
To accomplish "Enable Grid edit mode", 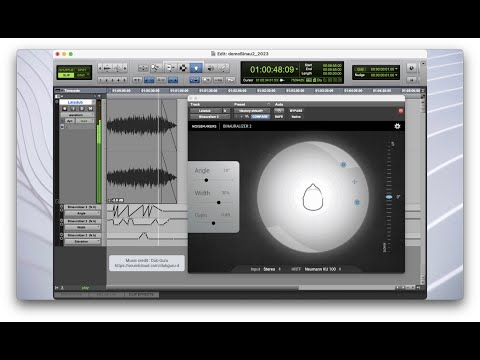I will 82,75.
